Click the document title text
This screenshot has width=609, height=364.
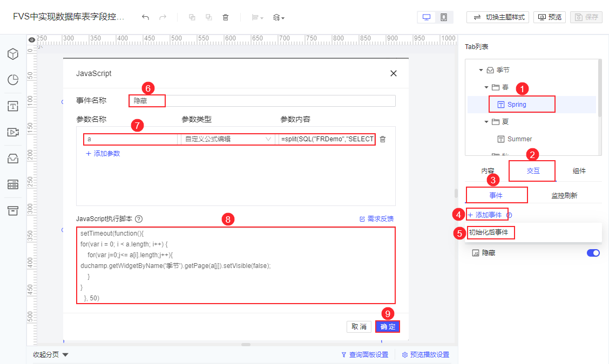click(69, 17)
